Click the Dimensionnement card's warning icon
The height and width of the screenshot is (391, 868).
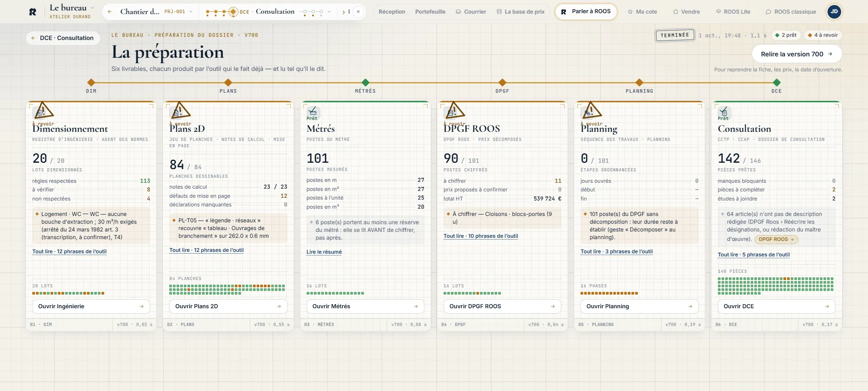(44, 110)
